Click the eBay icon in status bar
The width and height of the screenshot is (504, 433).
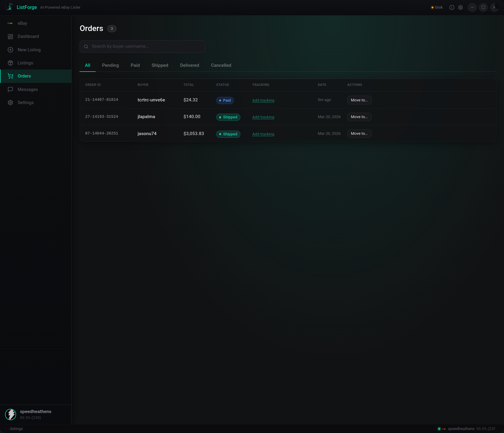click(x=444, y=429)
